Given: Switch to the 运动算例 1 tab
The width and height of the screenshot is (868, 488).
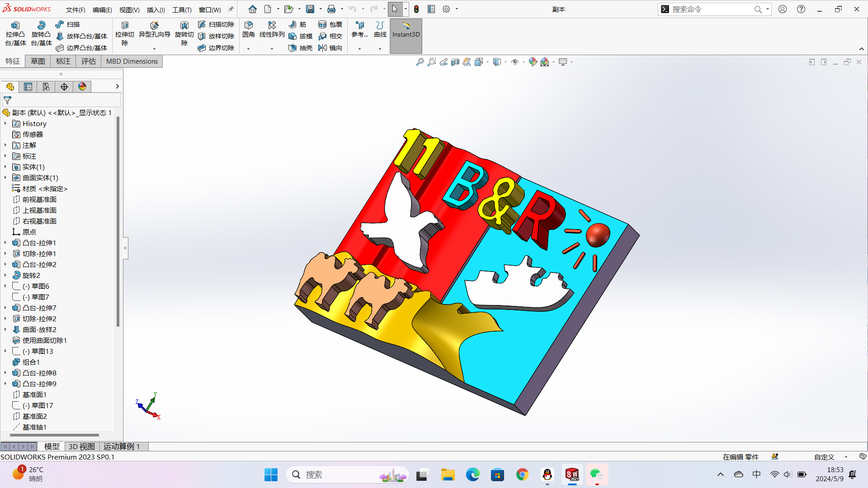Looking at the screenshot, I should (x=122, y=446).
